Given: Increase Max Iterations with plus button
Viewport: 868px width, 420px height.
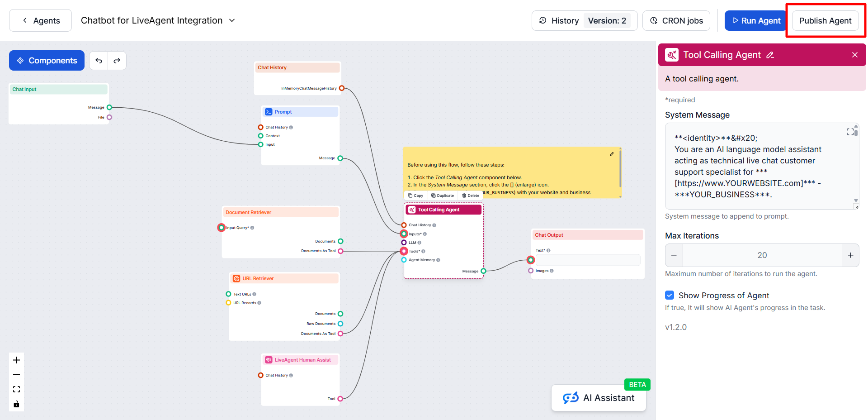Looking at the screenshot, I should pos(850,255).
